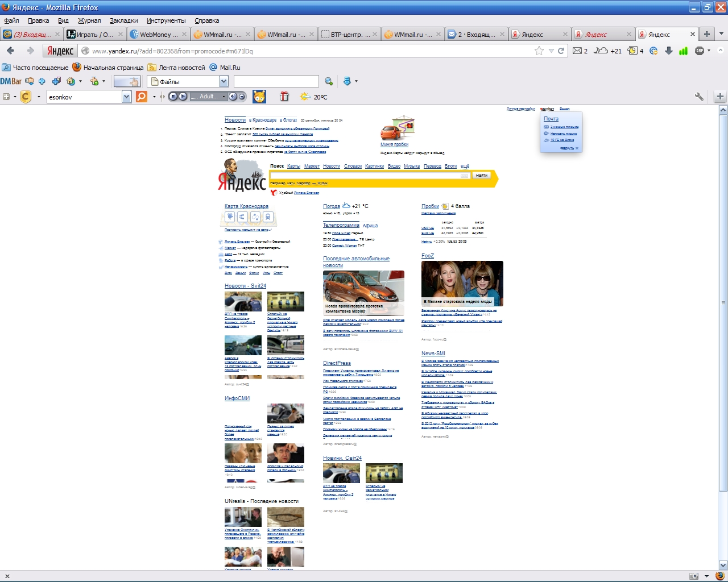Click the Карты link above search
The height and width of the screenshot is (582, 728).
293,166
